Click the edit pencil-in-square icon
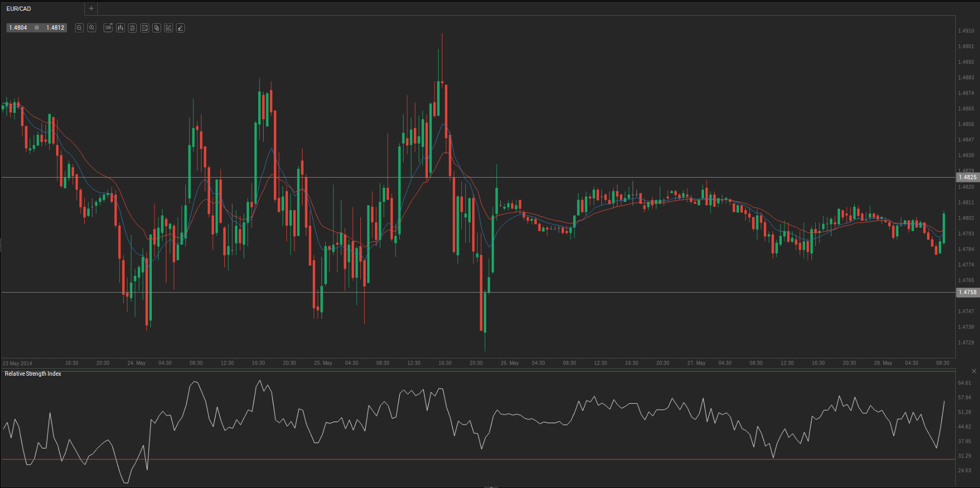Image resolution: width=980 pixels, height=488 pixels. point(169,28)
